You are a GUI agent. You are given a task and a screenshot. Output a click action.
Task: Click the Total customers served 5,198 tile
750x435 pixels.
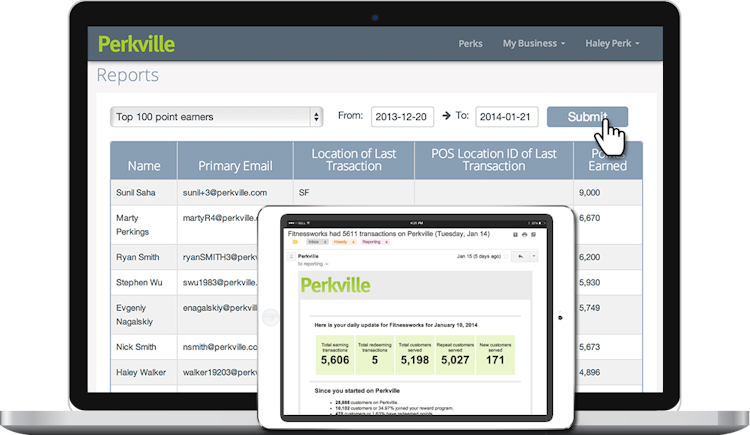pyautogui.click(x=415, y=355)
